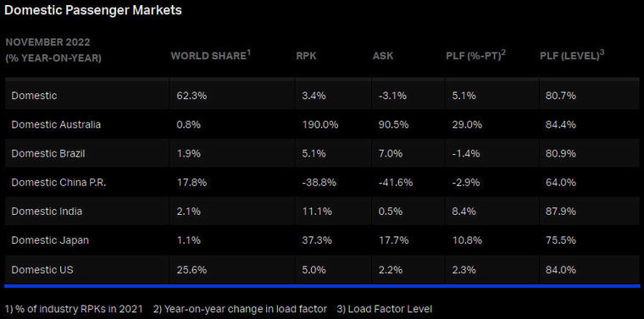
Task: Select the 25.6% world share for US
Action: 192,270
